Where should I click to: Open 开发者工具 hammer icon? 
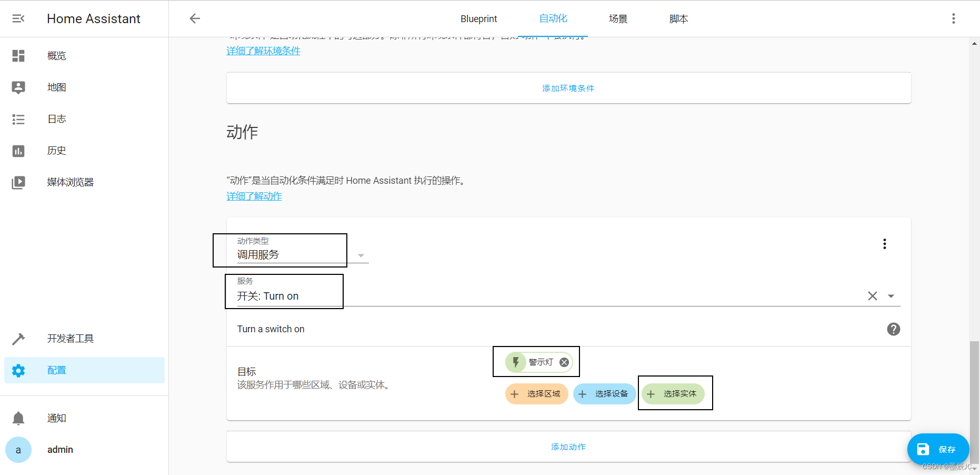pos(18,339)
